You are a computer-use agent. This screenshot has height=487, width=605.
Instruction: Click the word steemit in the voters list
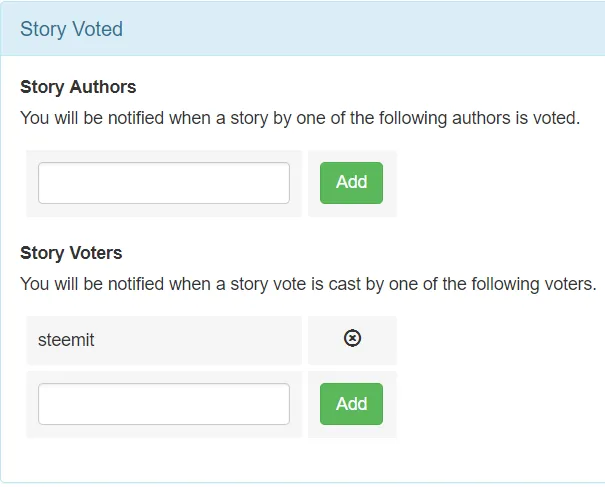(66, 340)
